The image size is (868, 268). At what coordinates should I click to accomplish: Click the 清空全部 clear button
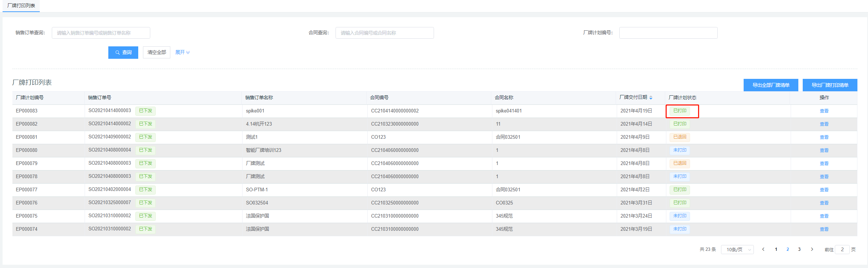point(156,53)
